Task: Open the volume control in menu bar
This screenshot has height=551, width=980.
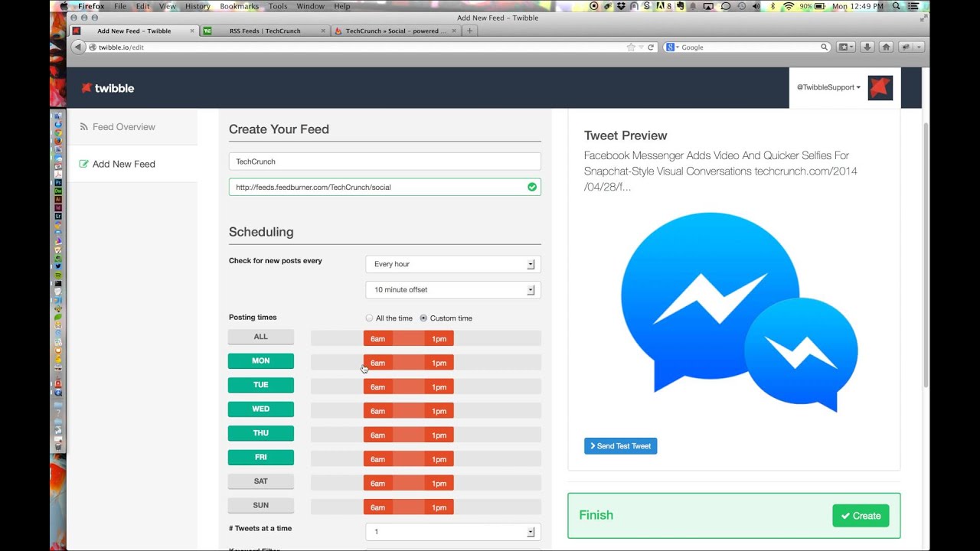Action: point(756,6)
